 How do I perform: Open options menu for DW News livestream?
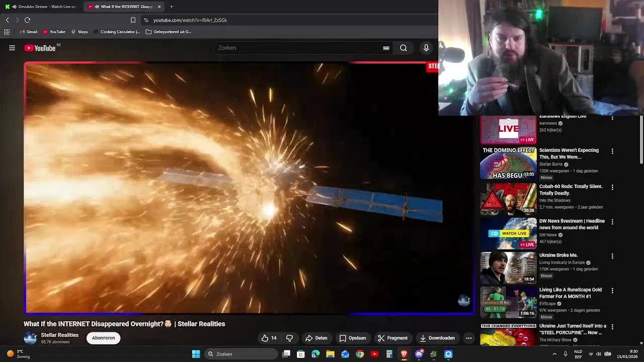pos(612,222)
